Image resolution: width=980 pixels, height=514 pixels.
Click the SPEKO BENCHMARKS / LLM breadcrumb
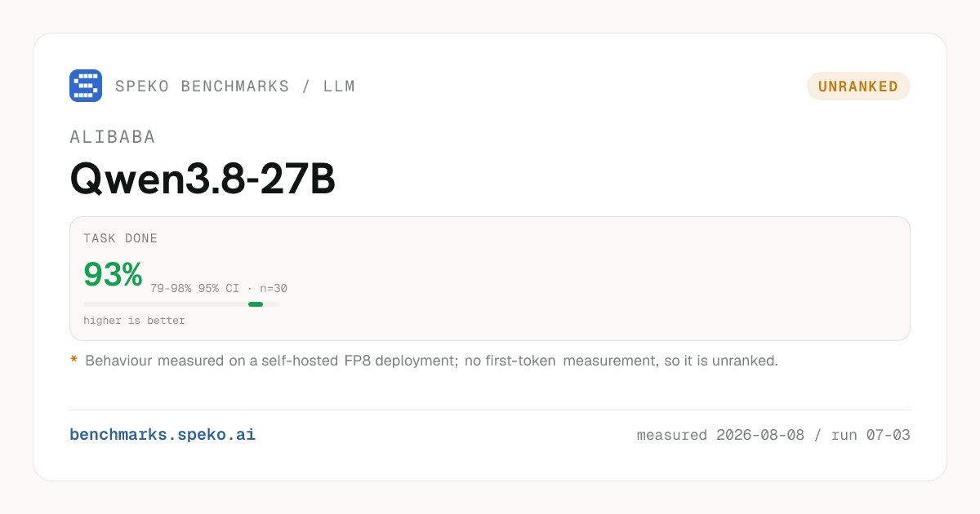click(235, 86)
